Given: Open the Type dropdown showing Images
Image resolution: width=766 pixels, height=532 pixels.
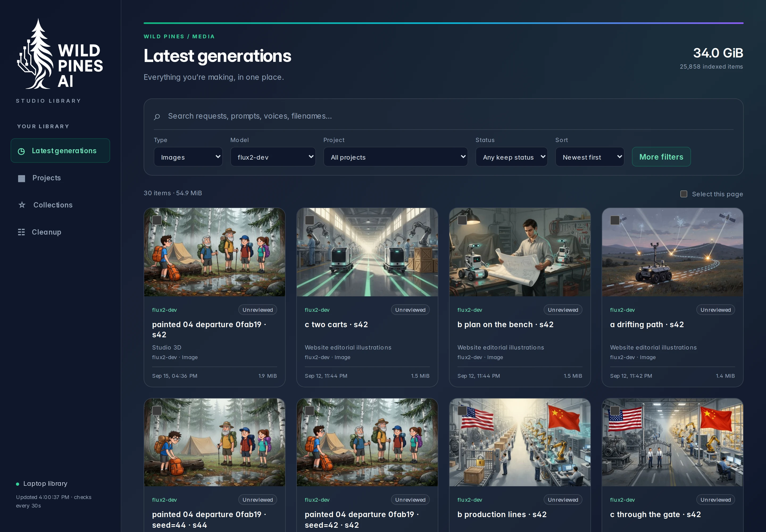Looking at the screenshot, I should coord(188,157).
